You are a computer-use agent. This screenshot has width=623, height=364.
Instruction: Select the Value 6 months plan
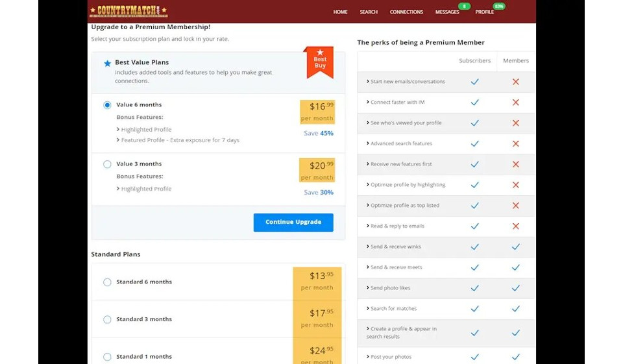coord(107,105)
